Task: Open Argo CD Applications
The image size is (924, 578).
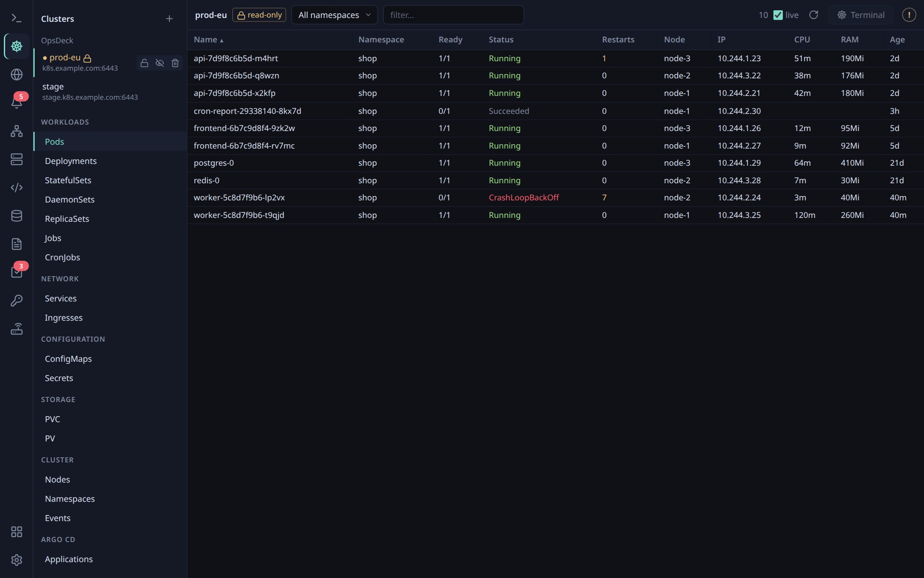Action: (110, 559)
